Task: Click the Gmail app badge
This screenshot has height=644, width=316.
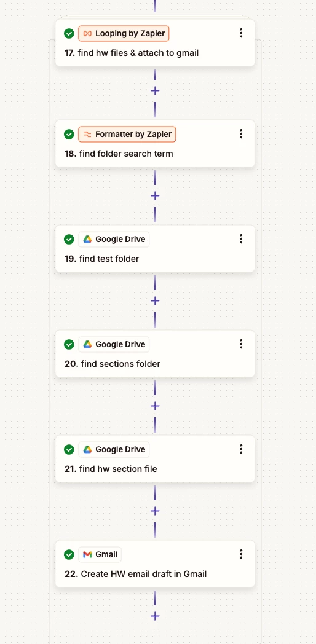Action: pyautogui.click(x=100, y=555)
